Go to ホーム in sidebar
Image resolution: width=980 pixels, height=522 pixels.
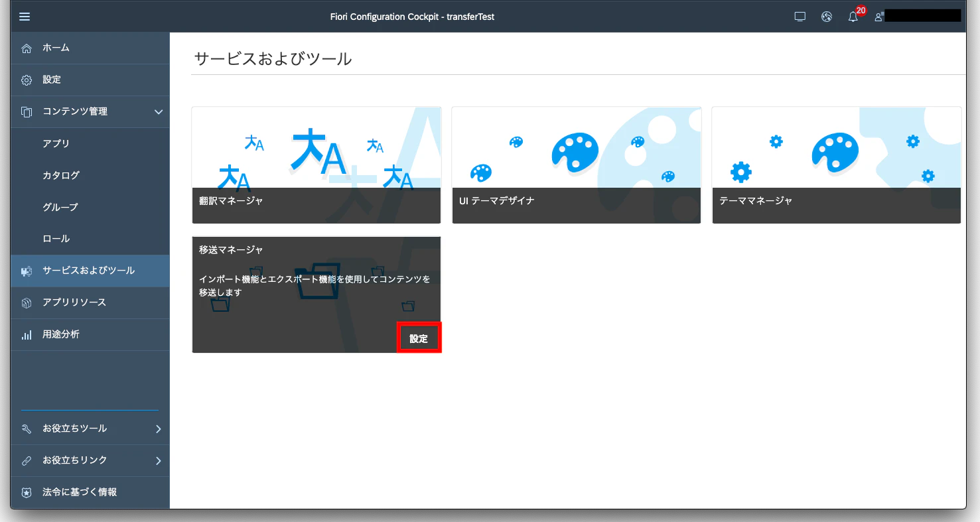pyautogui.click(x=90, y=48)
